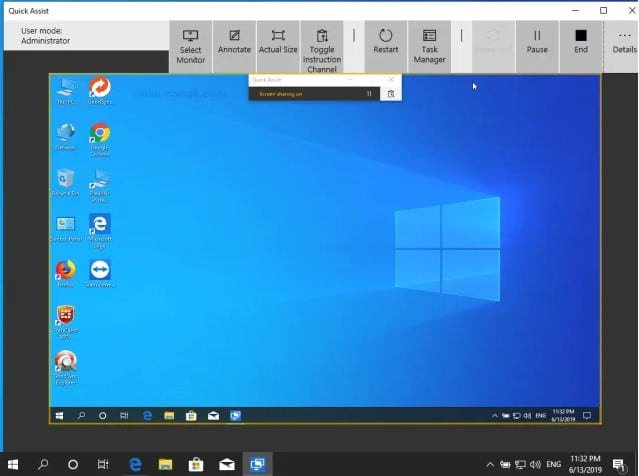Open local clock showing 11:32 PM

pos(585,464)
